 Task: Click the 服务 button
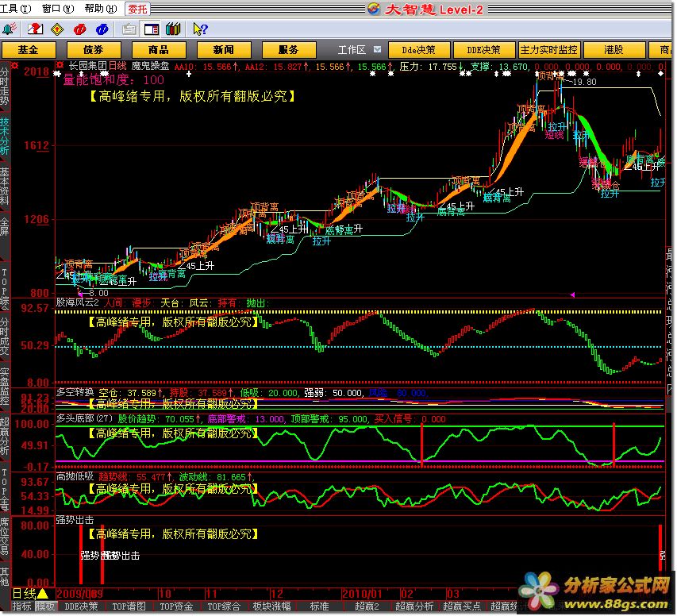coord(288,50)
